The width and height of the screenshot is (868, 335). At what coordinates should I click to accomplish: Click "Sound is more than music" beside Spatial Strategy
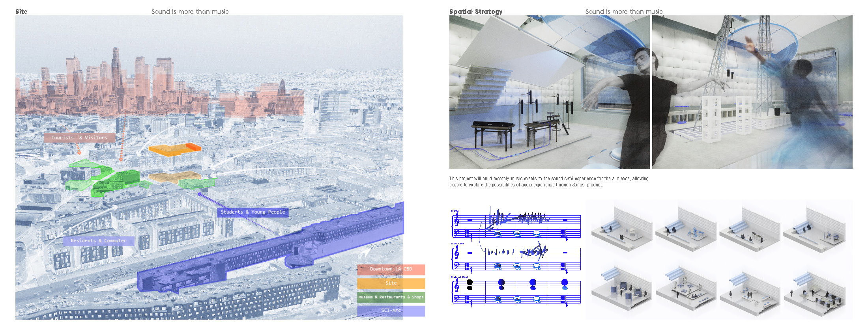click(624, 11)
